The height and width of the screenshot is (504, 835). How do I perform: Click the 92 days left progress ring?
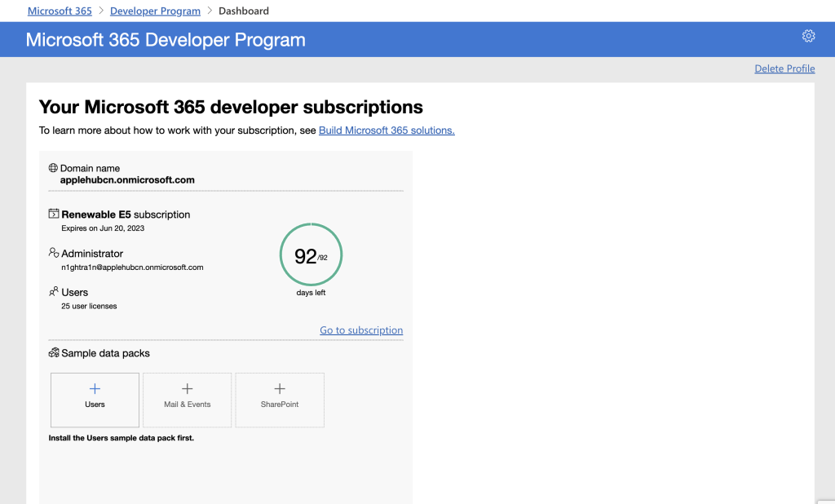pos(311,256)
